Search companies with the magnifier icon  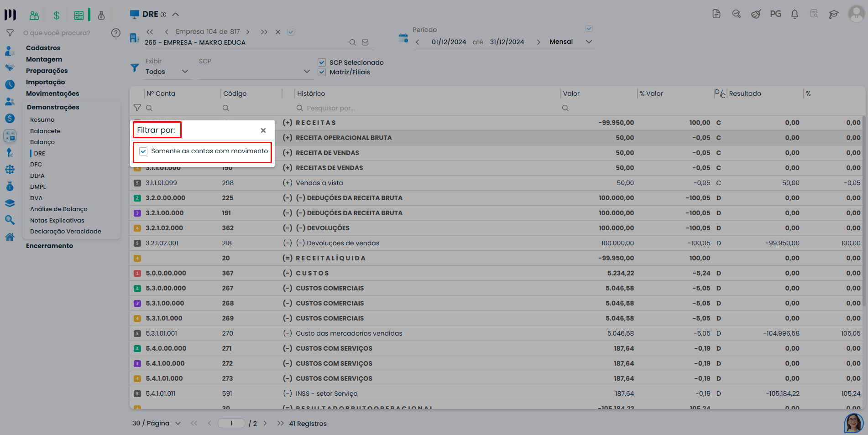pos(353,42)
